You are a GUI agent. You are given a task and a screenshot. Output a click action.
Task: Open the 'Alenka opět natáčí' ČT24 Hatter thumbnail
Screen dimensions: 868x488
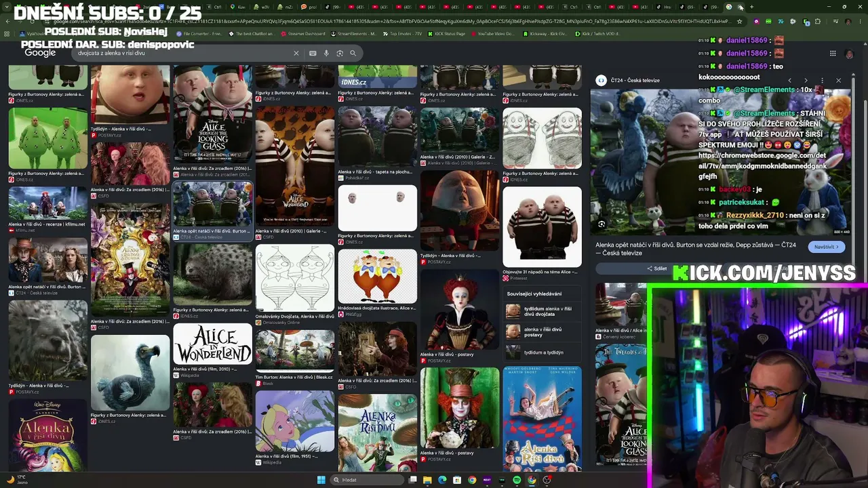(x=47, y=261)
